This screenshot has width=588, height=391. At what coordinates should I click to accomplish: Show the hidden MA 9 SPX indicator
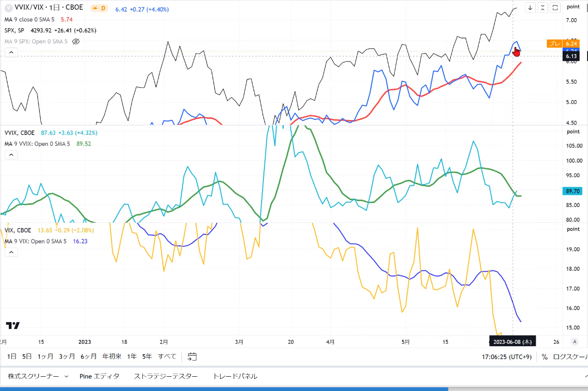tap(76, 42)
